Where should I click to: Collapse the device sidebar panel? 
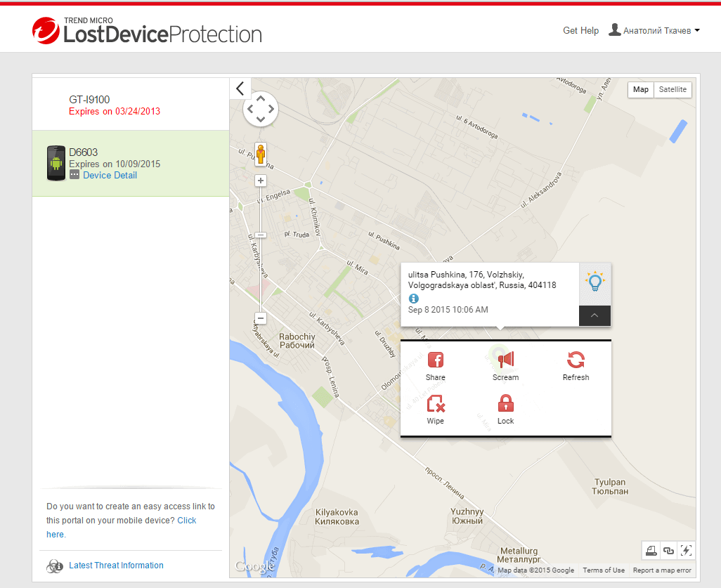click(x=240, y=89)
